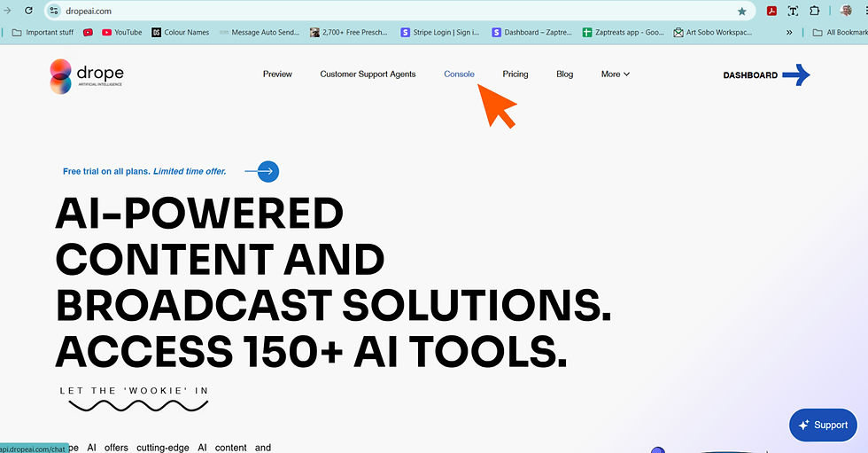This screenshot has height=453, width=868.
Task: Click the forward navigation arrow
Action: click(7, 11)
